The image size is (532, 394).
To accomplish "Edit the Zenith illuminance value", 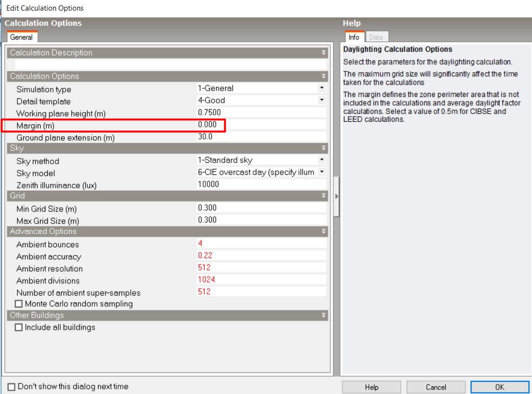I will [x=261, y=184].
